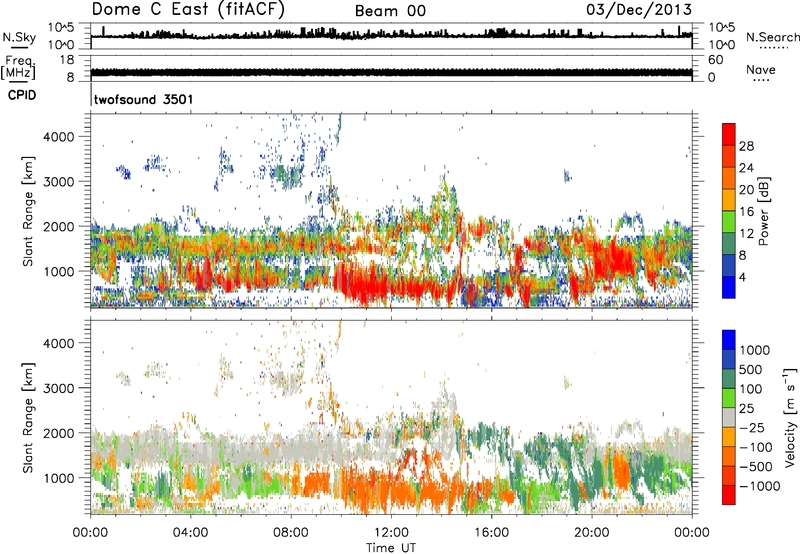Click the sky noise trace plot
This screenshot has width=800, height=554.
(391, 34)
